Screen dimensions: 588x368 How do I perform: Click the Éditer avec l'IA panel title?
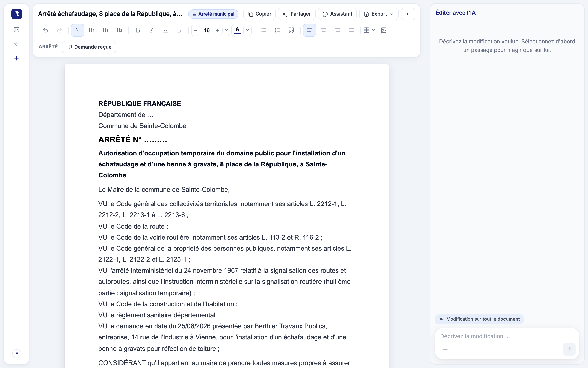[455, 13]
